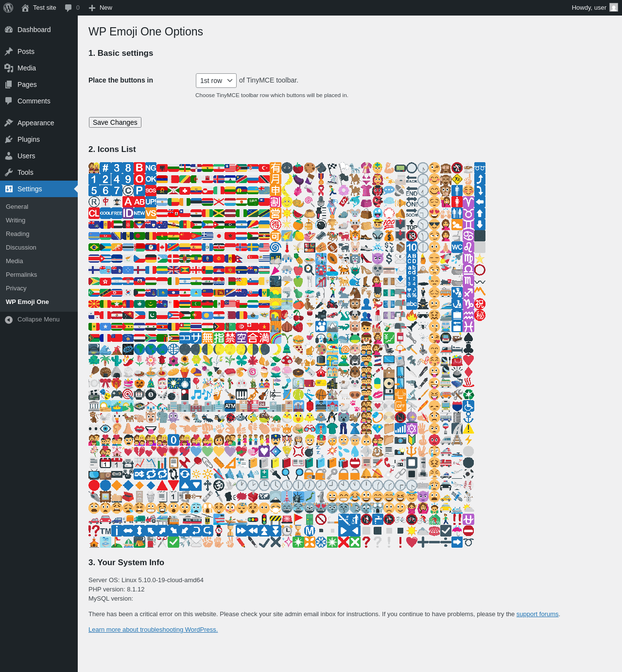The height and width of the screenshot is (672, 622).
Task: Select the red CL button emoji
Action: 94,213
